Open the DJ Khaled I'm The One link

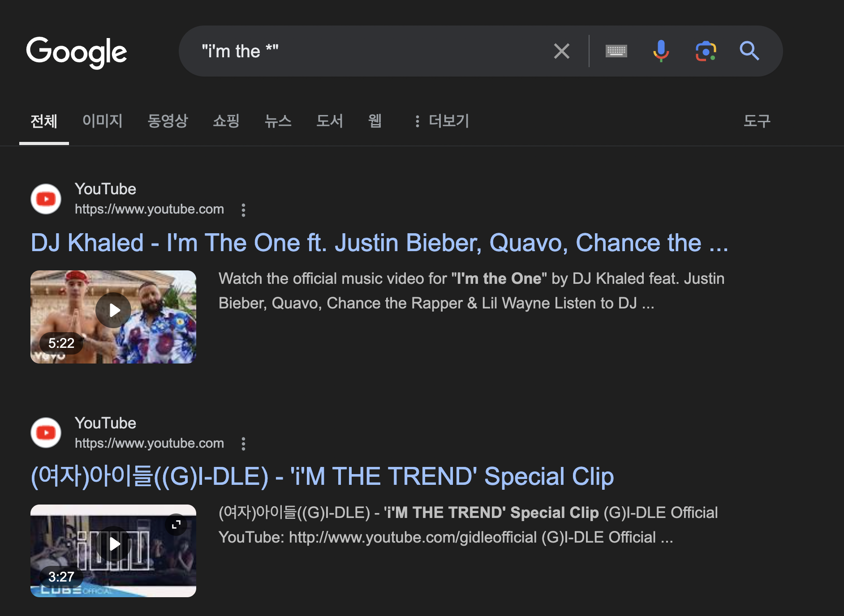(379, 243)
